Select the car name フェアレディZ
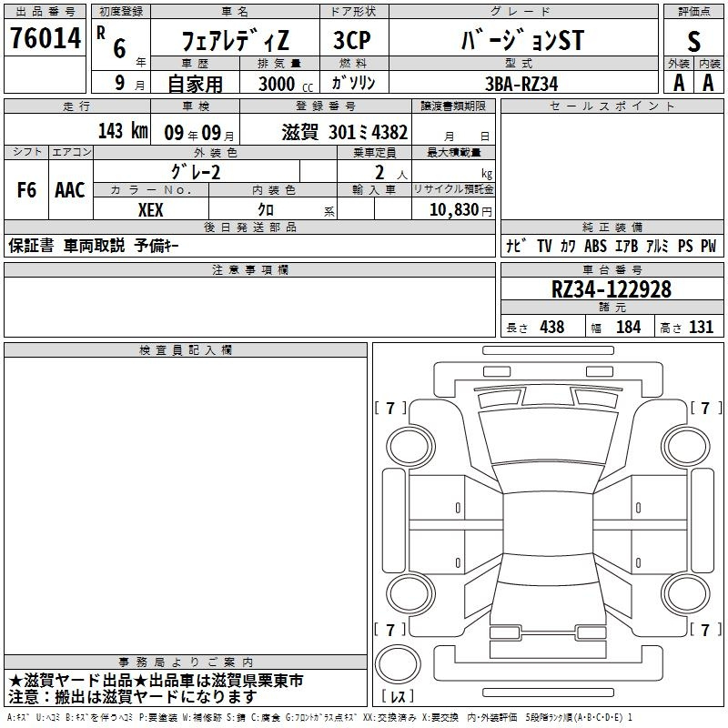Viewport: 728px width, 728px height. point(236,41)
